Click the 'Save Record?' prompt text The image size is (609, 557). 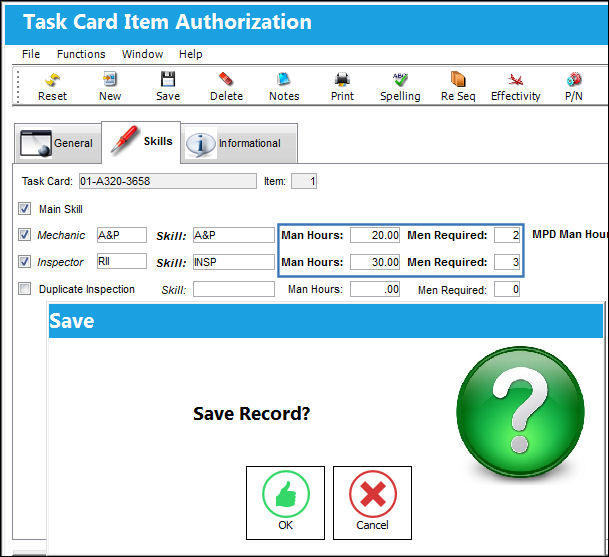coord(252,413)
